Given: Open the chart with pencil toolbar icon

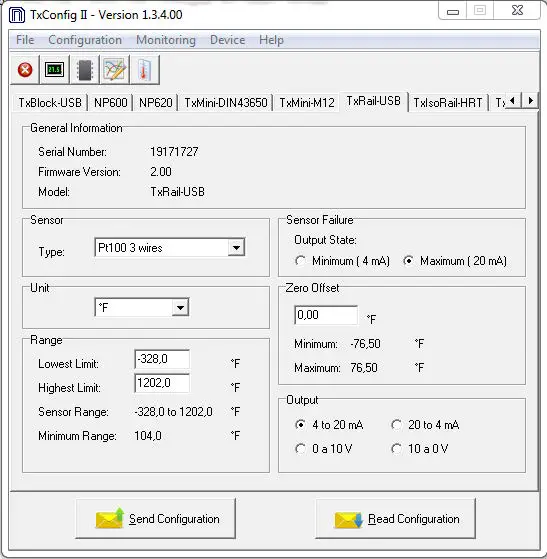Looking at the screenshot, I should (x=114, y=70).
